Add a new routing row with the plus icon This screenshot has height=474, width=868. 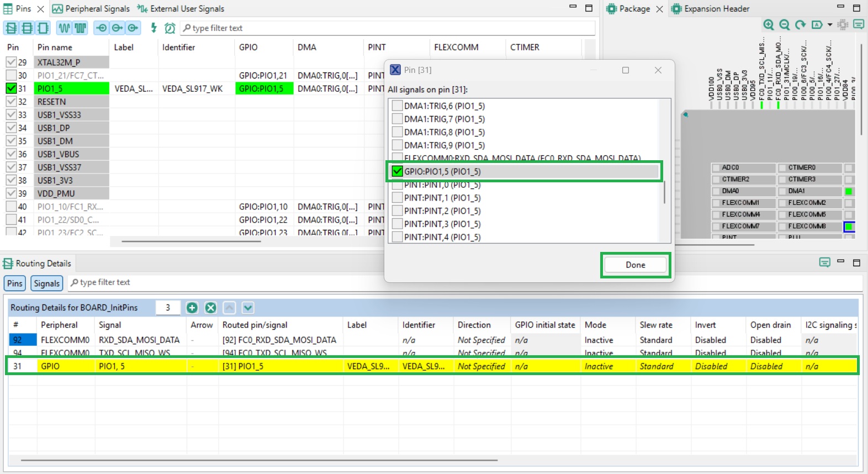click(192, 308)
